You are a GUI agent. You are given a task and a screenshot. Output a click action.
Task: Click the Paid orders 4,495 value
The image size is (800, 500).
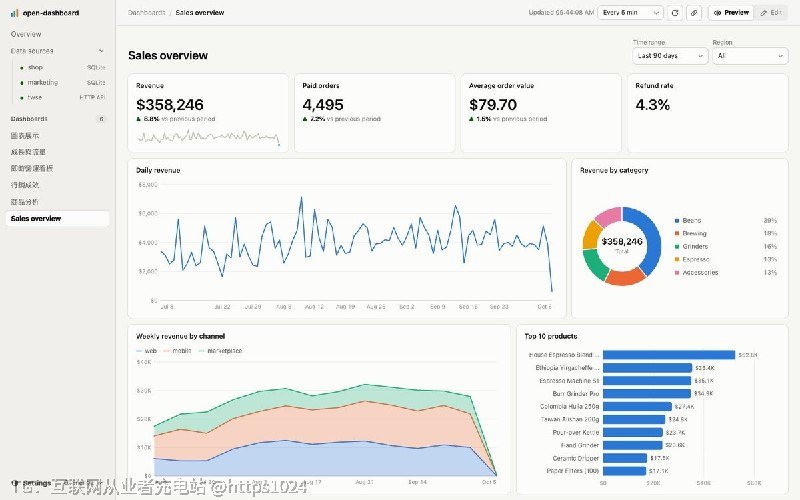click(323, 105)
